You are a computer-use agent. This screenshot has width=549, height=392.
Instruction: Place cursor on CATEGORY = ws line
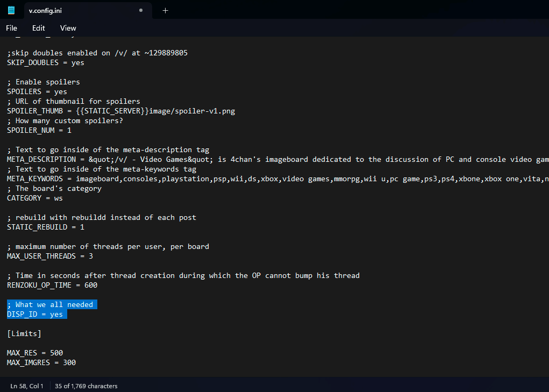[35, 198]
